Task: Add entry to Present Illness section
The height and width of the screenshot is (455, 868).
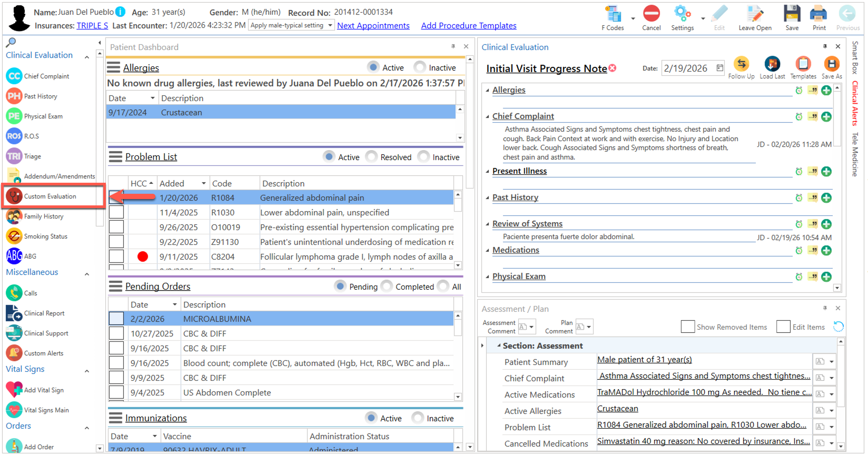Action: [x=826, y=171]
